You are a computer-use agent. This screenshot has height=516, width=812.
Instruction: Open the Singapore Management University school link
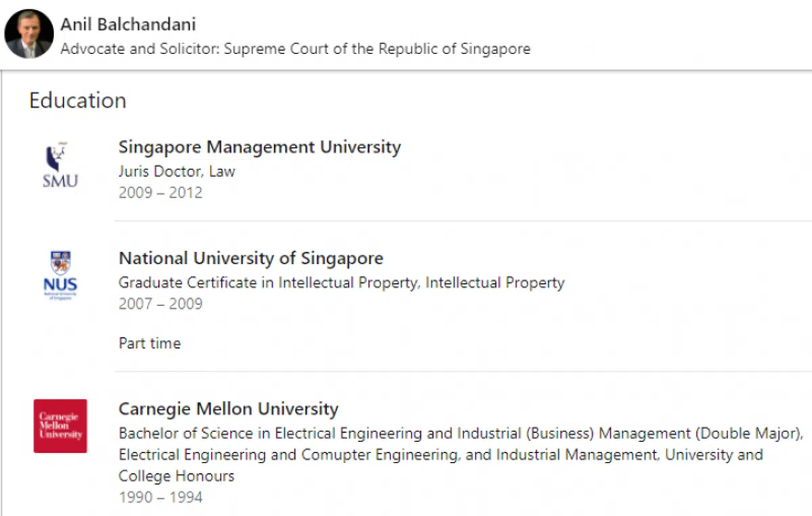coord(259,147)
